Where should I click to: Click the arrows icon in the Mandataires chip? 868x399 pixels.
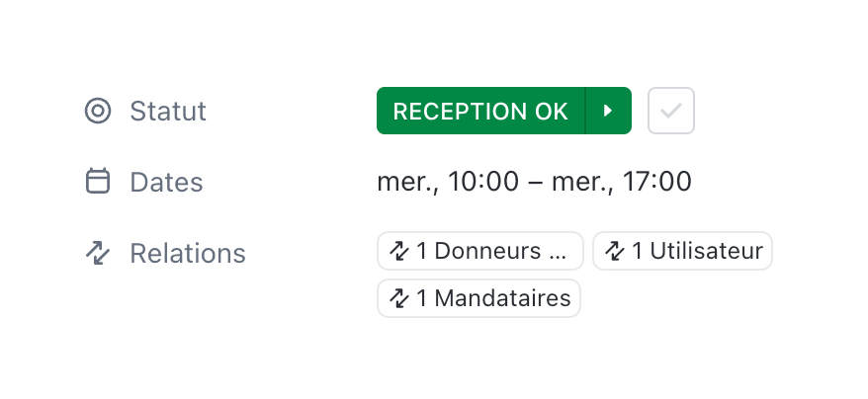(x=399, y=298)
